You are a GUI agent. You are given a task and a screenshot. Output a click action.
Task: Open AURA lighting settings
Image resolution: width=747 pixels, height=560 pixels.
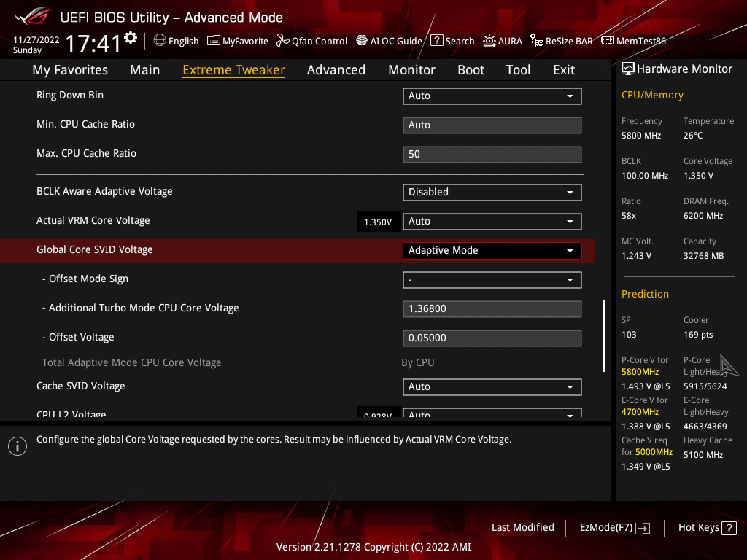pyautogui.click(x=503, y=41)
